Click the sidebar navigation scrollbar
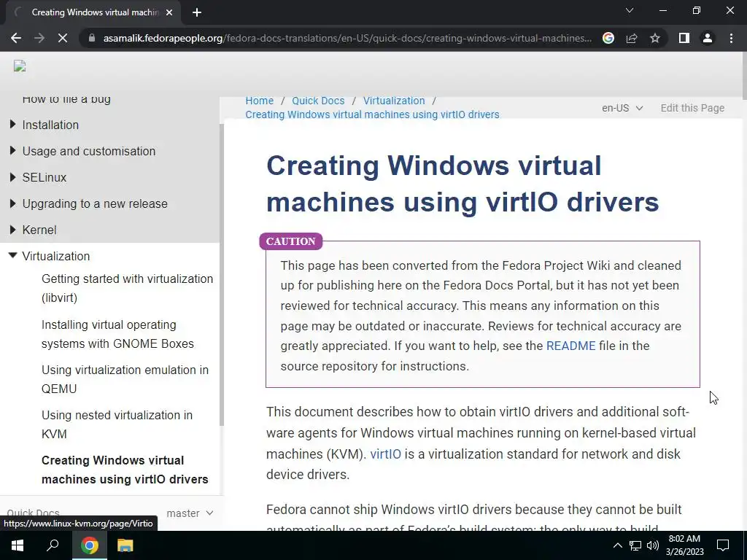The width and height of the screenshot is (747, 560). click(x=222, y=274)
